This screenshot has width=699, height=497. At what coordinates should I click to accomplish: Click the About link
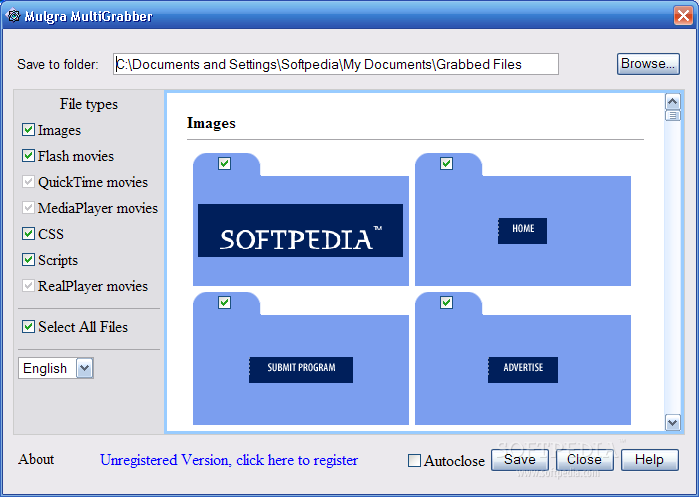pyautogui.click(x=36, y=459)
